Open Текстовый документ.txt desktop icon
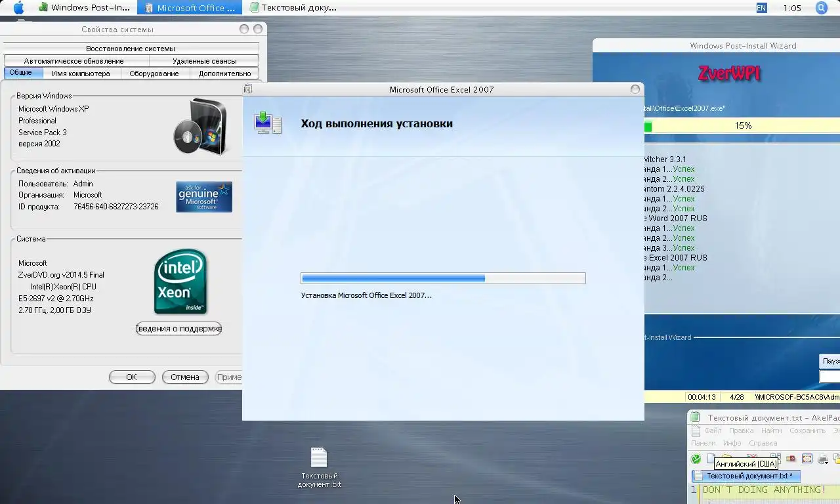The height and width of the screenshot is (504, 840). [x=319, y=467]
